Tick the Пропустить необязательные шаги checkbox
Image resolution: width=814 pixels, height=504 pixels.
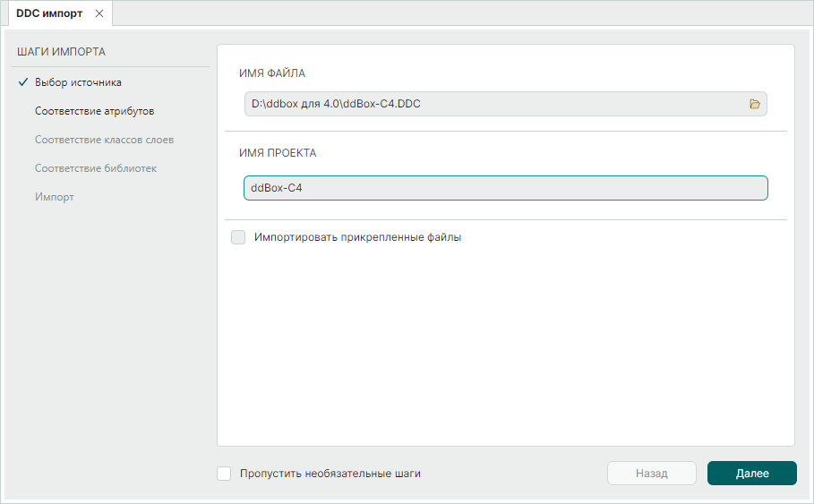pos(225,474)
